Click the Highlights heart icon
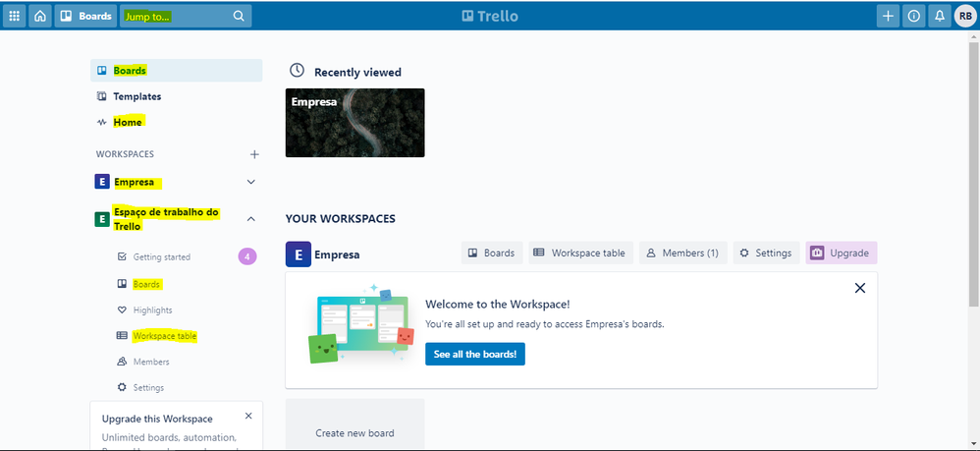The width and height of the screenshot is (980, 451). [x=122, y=310]
